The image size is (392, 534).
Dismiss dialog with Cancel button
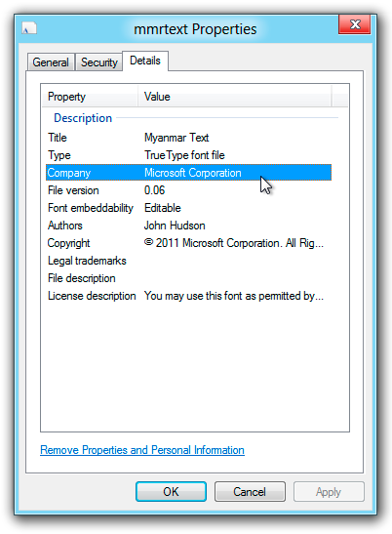250,491
